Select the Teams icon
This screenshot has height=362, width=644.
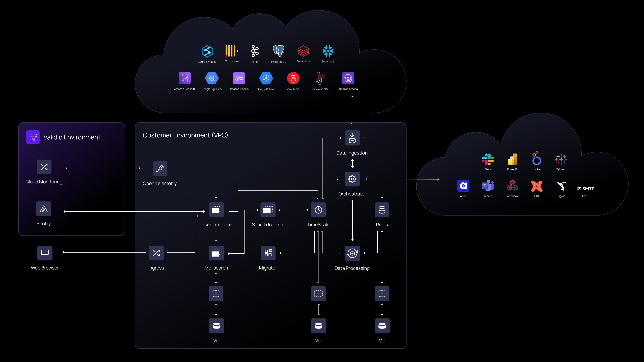(x=488, y=186)
